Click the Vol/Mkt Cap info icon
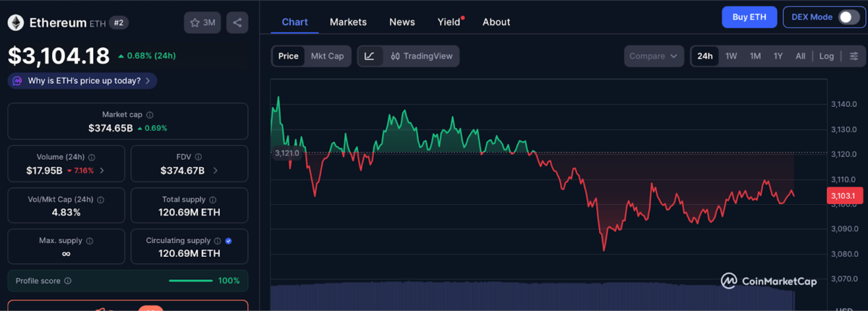 tap(101, 199)
